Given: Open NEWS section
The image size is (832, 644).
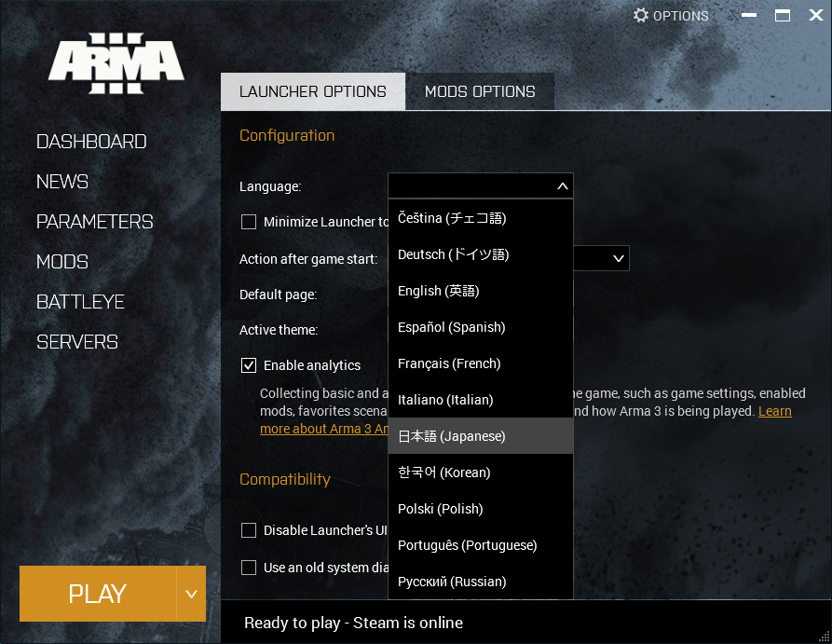Looking at the screenshot, I should pyautogui.click(x=62, y=182).
